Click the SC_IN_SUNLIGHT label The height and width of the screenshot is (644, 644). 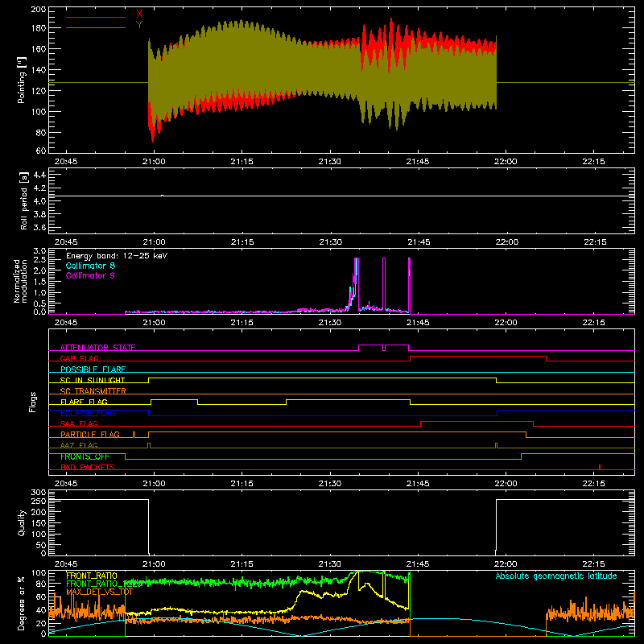point(93,380)
